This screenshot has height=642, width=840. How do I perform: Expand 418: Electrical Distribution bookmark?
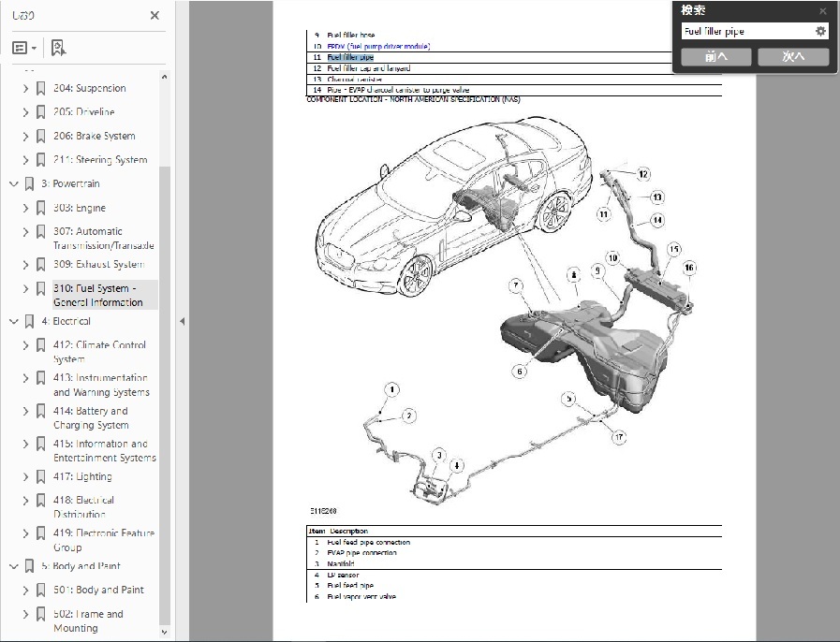tap(25, 501)
